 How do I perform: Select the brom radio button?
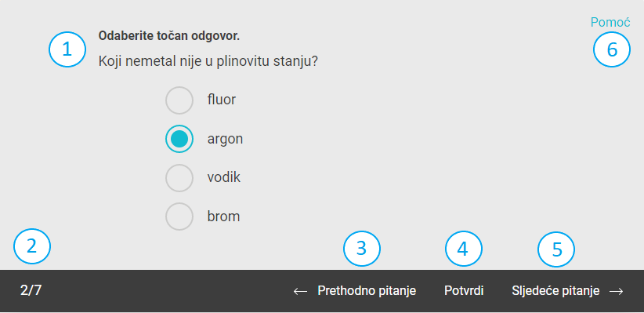[x=179, y=217]
